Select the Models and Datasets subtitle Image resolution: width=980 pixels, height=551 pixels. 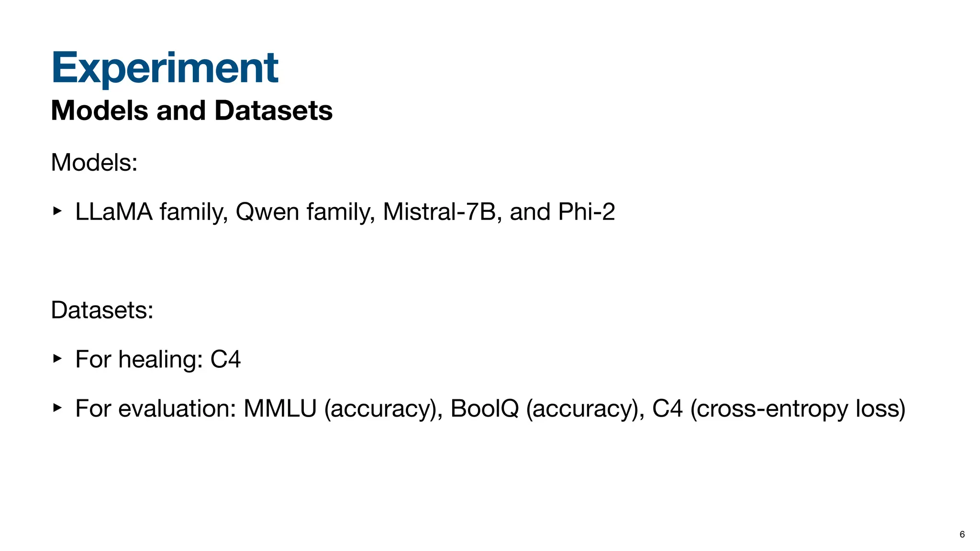tap(191, 110)
